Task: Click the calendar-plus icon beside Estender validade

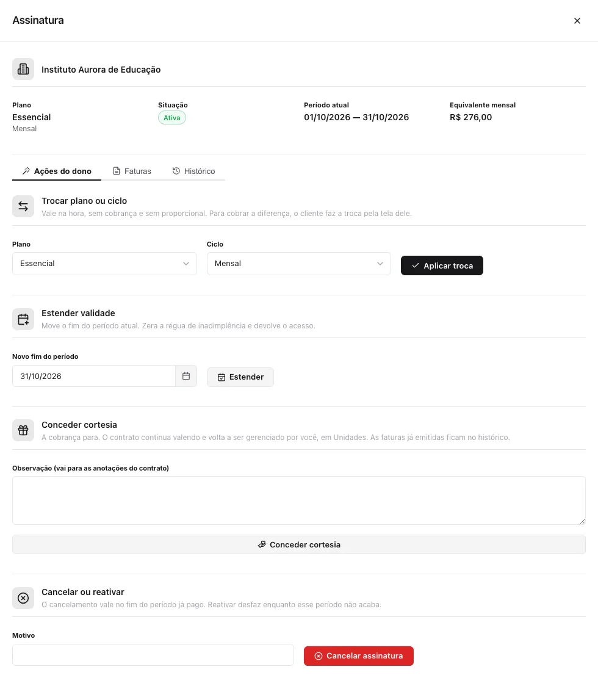Action: point(23,319)
